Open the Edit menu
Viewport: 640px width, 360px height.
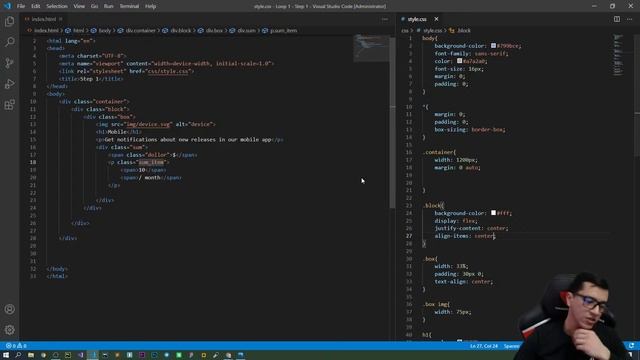(36, 6)
